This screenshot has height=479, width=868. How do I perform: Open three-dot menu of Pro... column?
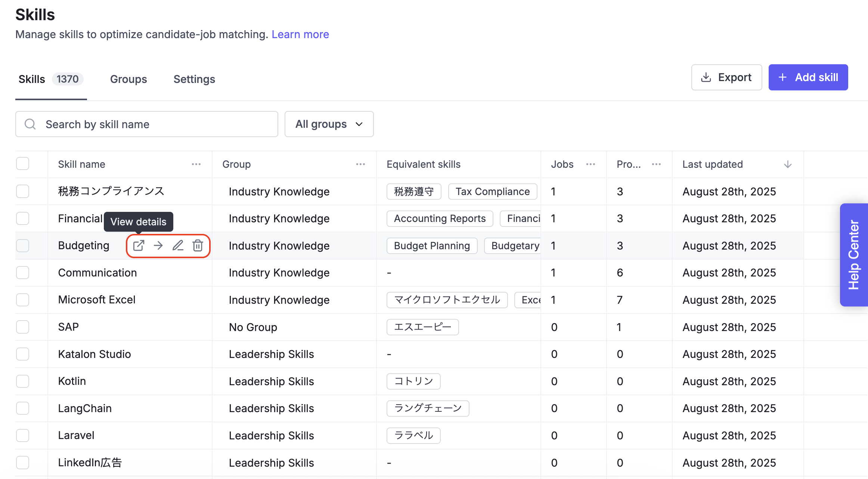pos(656,164)
